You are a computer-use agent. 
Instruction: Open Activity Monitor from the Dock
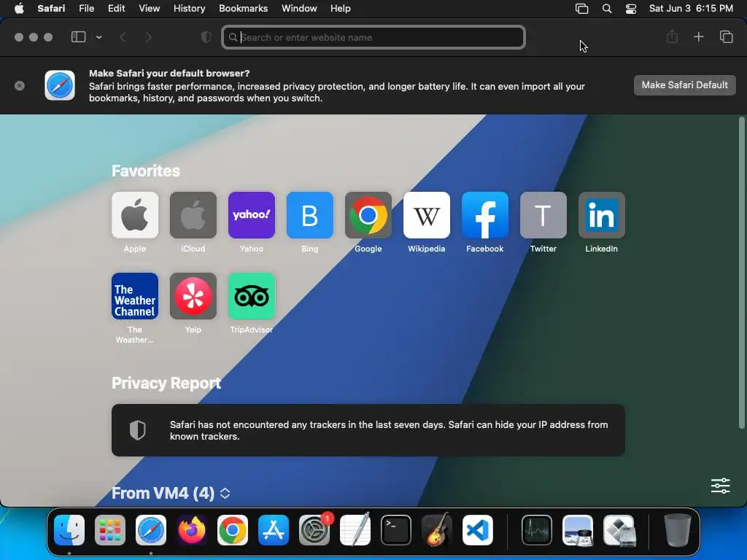point(536,530)
